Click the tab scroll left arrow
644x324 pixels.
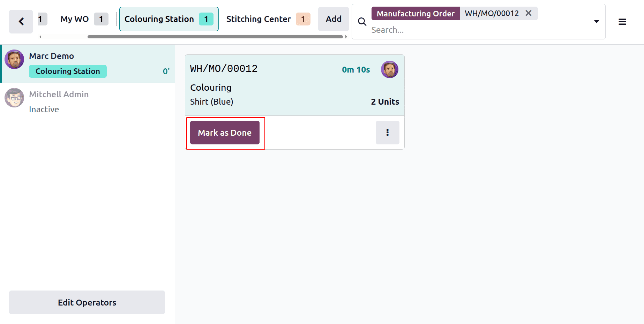coord(40,37)
